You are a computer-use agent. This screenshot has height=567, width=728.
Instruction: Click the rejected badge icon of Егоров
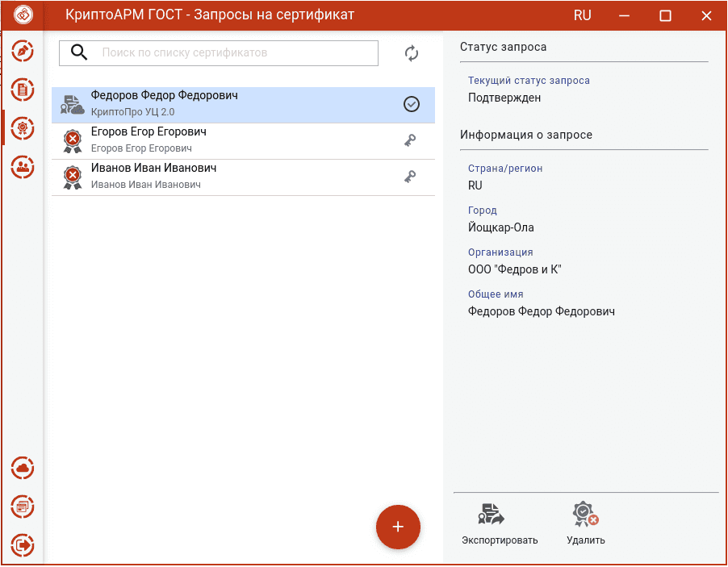click(73, 141)
